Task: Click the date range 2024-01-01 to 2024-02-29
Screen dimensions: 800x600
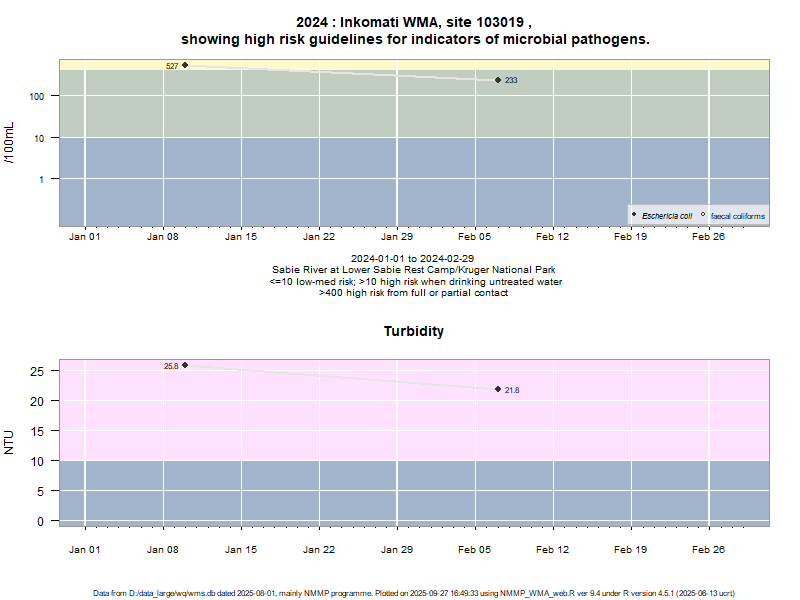Action: 414,258
